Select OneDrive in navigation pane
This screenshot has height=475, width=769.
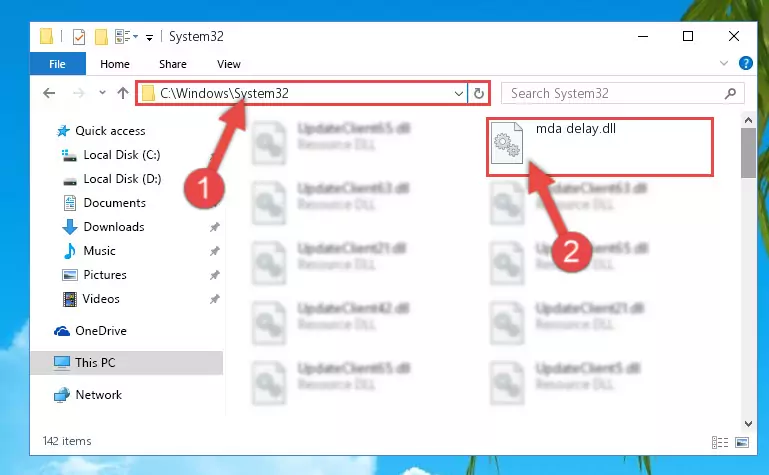101,331
